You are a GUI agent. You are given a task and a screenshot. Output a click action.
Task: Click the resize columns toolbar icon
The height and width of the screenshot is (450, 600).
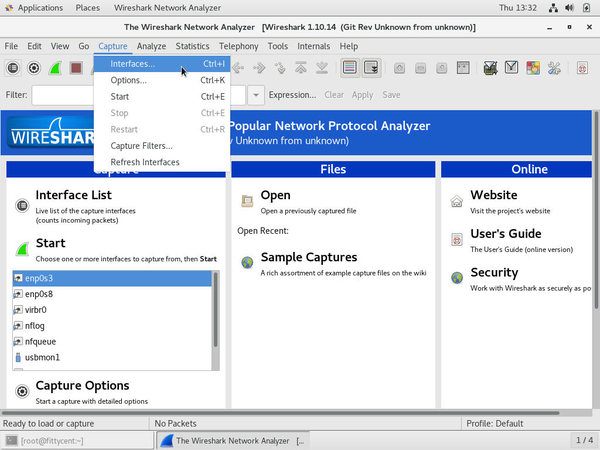(463, 68)
